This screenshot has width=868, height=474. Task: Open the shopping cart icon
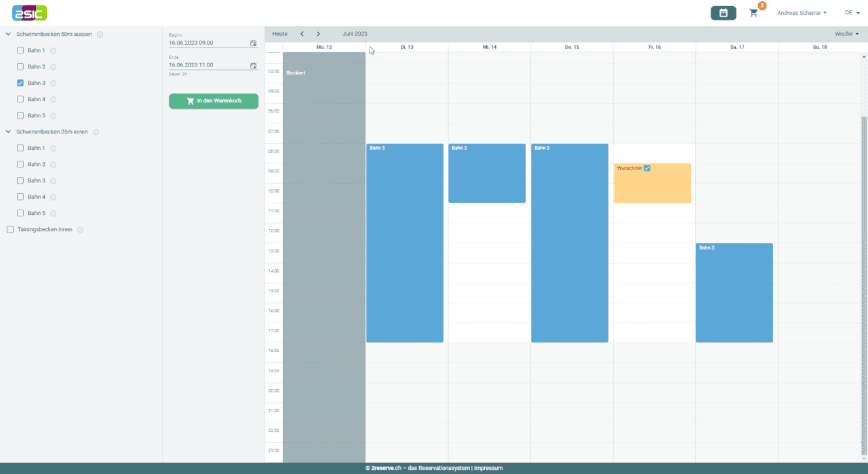[x=753, y=13]
